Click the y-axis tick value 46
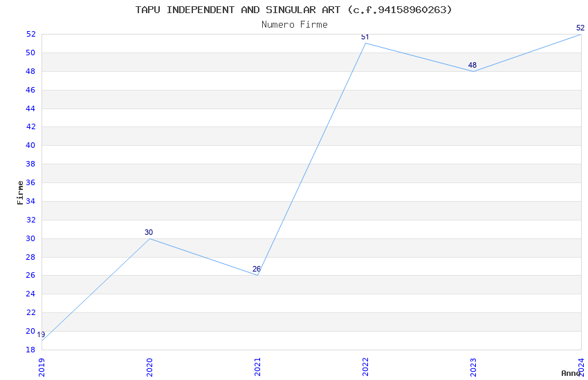Image resolution: width=588 pixels, height=380 pixels. (30, 90)
